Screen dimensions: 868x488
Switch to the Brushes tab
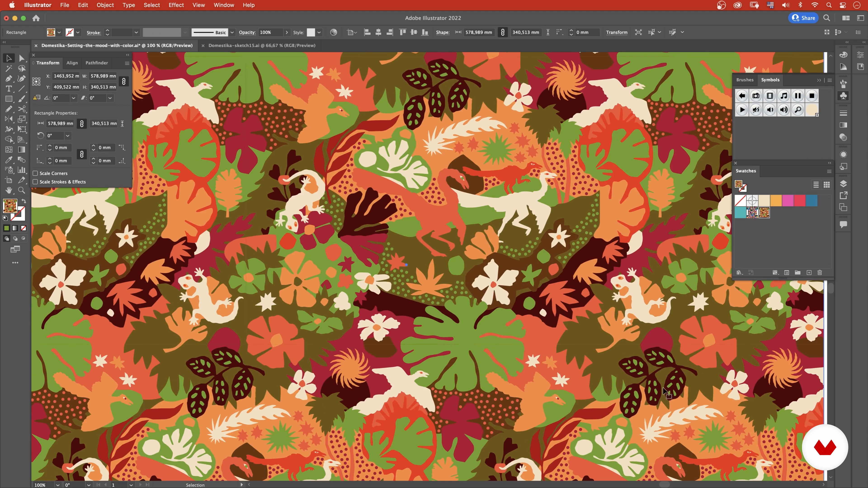[745, 80]
